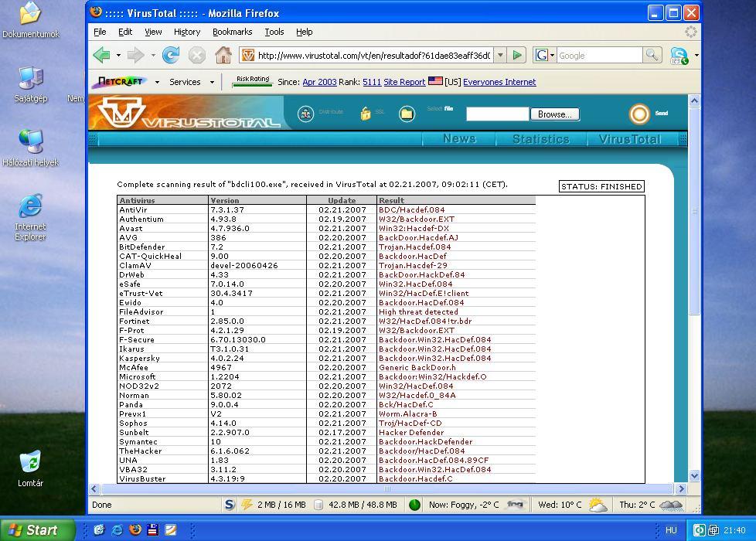The height and width of the screenshot is (541, 756).
Task: Open the Tools menu
Action: click(274, 32)
